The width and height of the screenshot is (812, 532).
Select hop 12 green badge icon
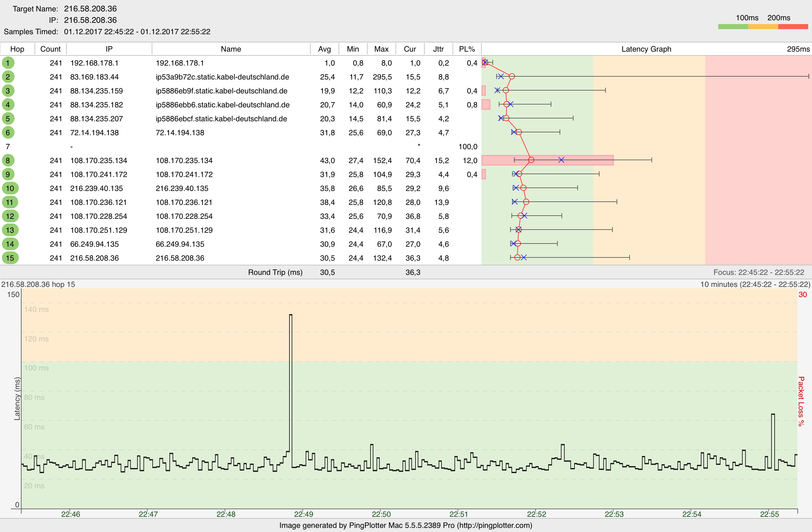tap(10, 216)
